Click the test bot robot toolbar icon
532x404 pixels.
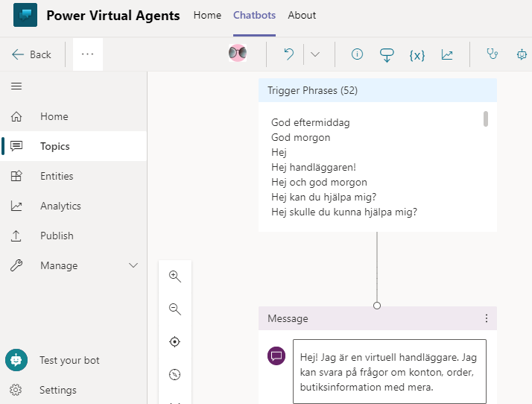click(x=522, y=54)
